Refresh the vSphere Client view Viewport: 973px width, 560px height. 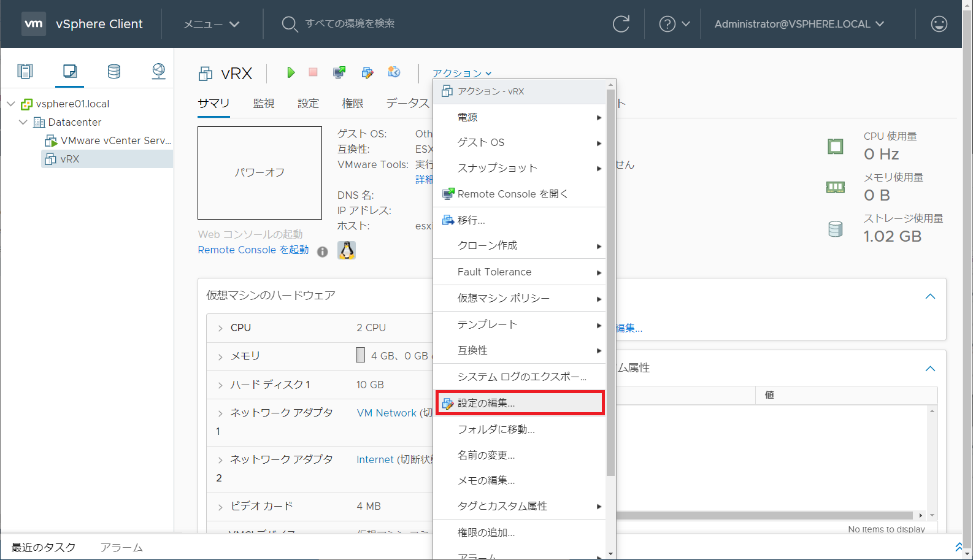coord(621,24)
